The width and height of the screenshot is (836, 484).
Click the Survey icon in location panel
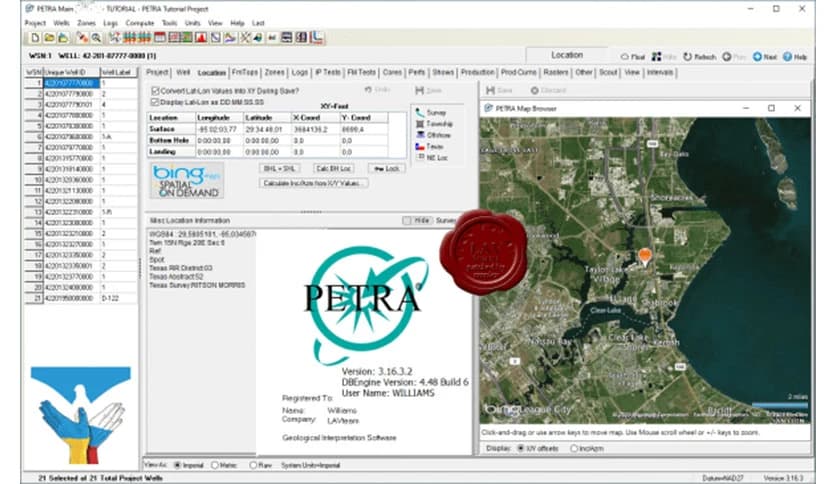[420, 112]
